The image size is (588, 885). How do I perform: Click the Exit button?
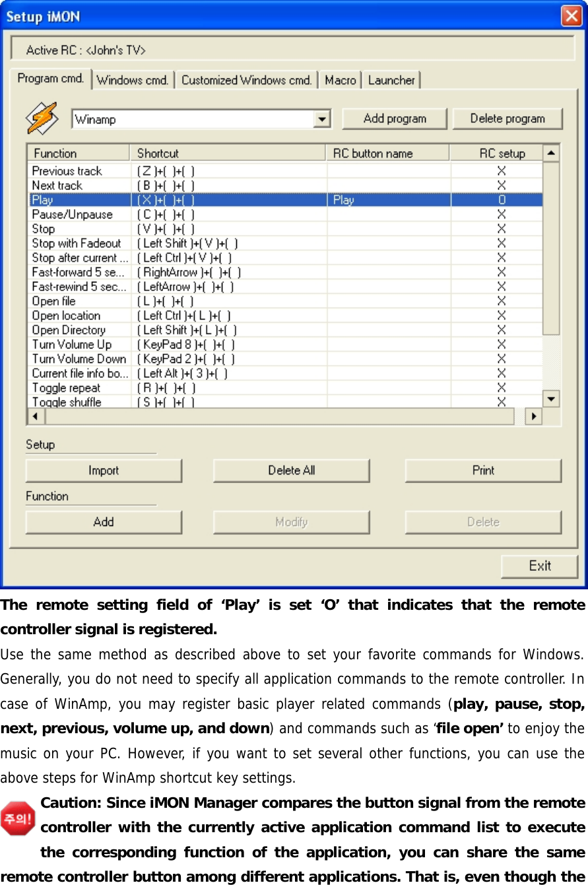click(540, 566)
